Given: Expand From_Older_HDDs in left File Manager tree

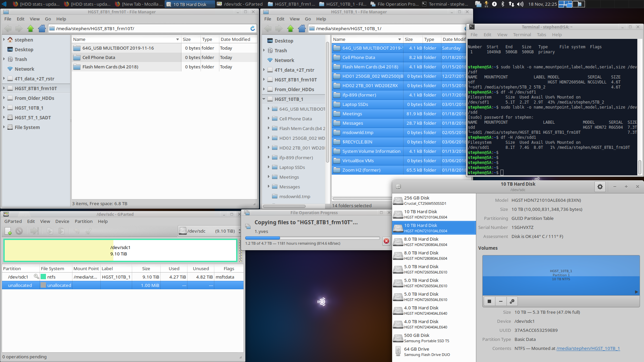Looking at the screenshot, I should 4,98.
